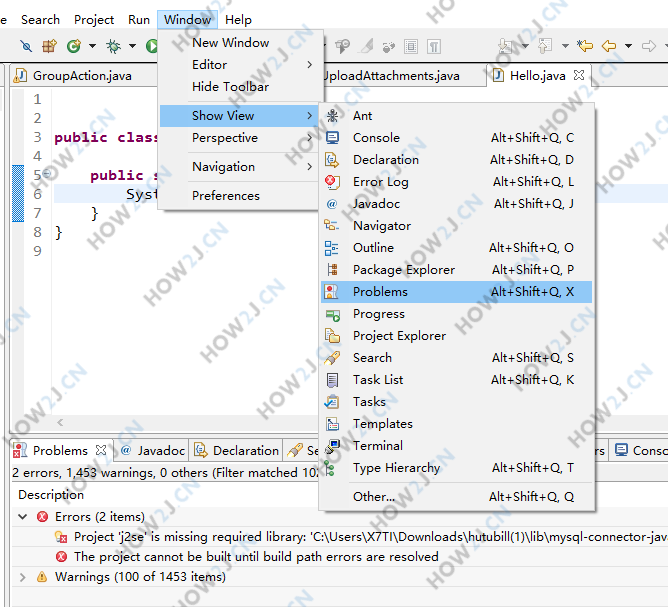
Task: Click the Forward navigation arrow icon
Action: (648, 46)
